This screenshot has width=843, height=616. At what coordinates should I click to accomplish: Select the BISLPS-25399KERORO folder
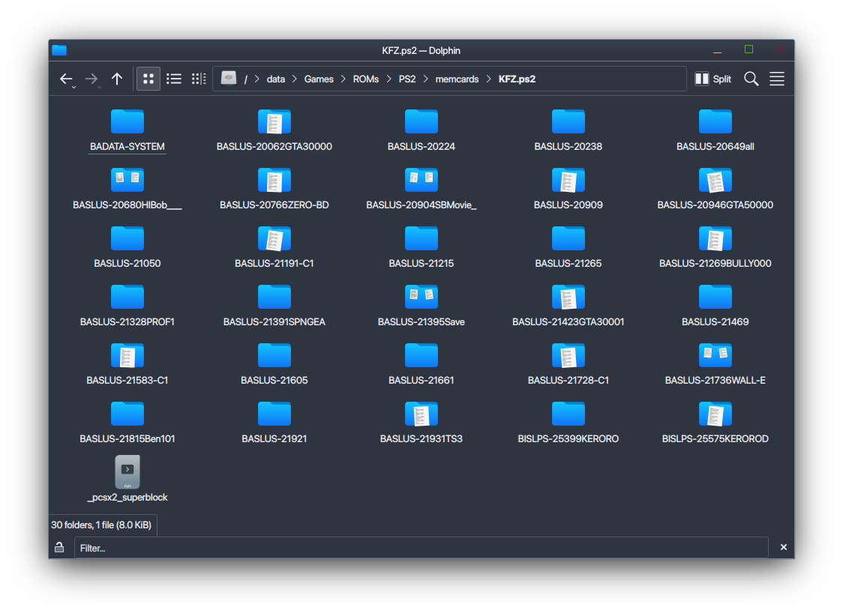[x=568, y=421]
